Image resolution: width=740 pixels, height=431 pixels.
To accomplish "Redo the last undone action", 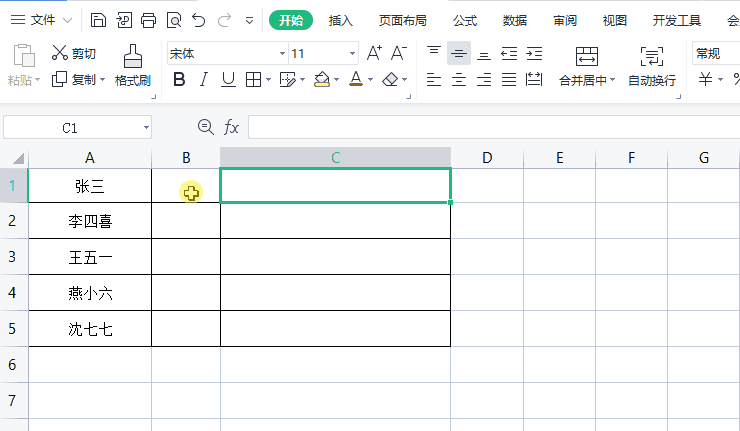I will click(x=224, y=20).
